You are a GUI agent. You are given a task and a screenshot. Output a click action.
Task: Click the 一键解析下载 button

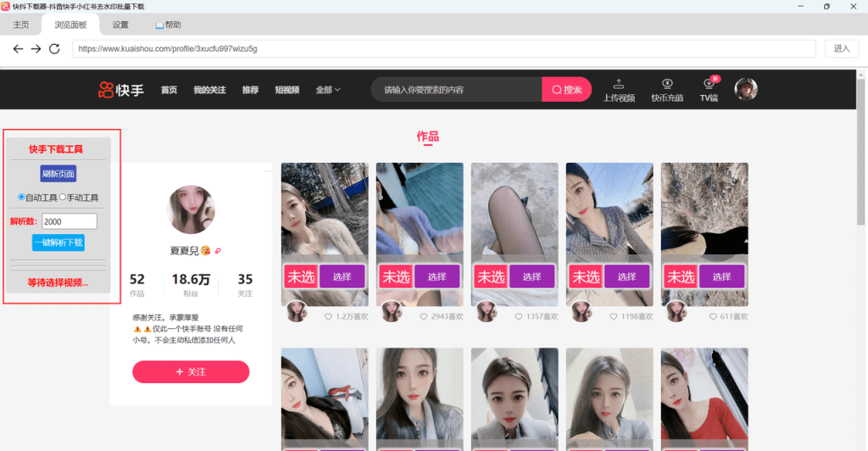(58, 242)
